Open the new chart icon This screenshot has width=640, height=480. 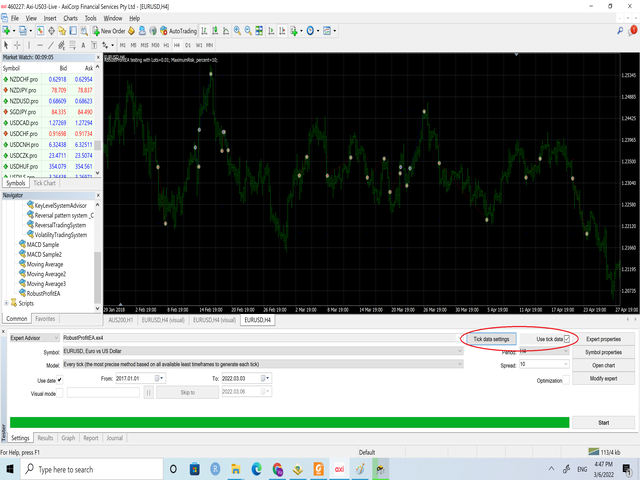7,31
